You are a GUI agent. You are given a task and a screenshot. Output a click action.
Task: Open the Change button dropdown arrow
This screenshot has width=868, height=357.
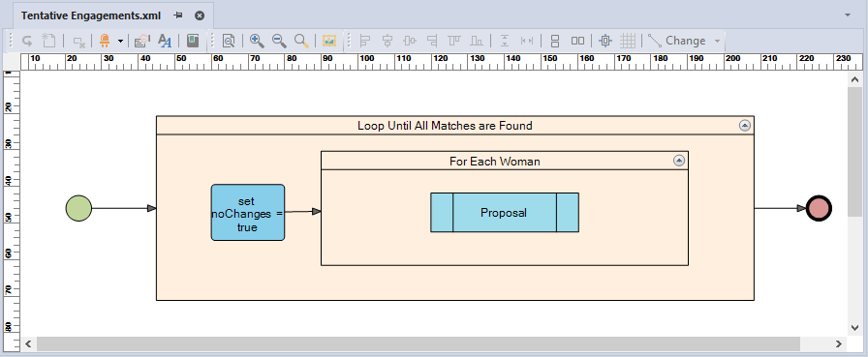(x=718, y=41)
